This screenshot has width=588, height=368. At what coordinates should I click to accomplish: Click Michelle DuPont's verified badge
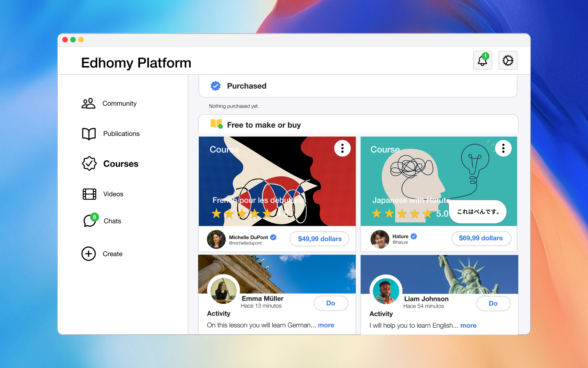[x=273, y=237]
